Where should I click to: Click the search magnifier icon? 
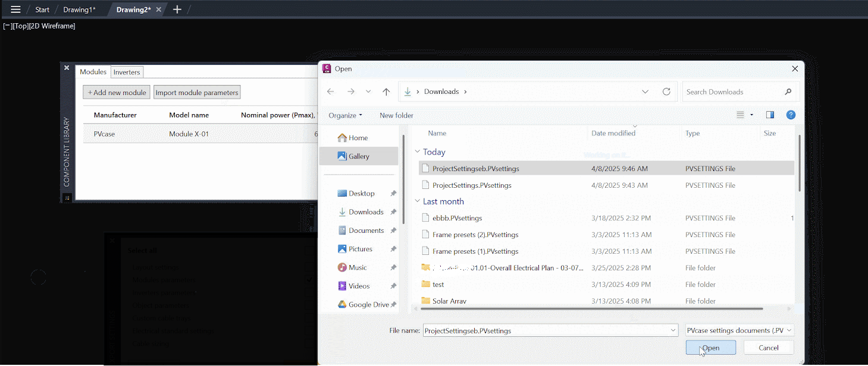pos(788,91)
